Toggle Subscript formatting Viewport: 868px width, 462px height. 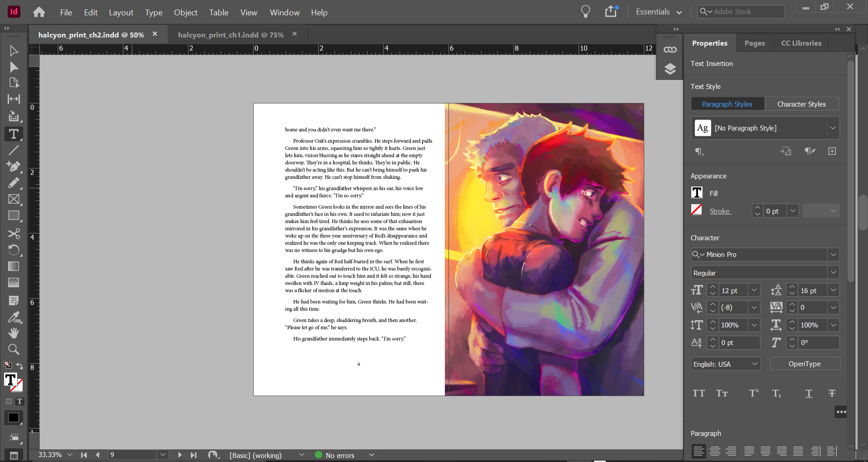click(776, 393)
